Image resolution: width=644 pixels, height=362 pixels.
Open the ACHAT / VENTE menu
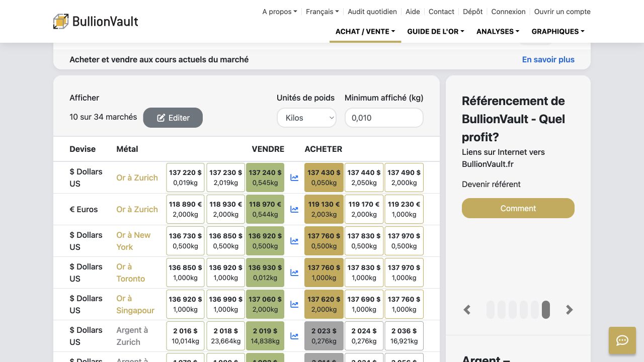click(x=365, y=31)
